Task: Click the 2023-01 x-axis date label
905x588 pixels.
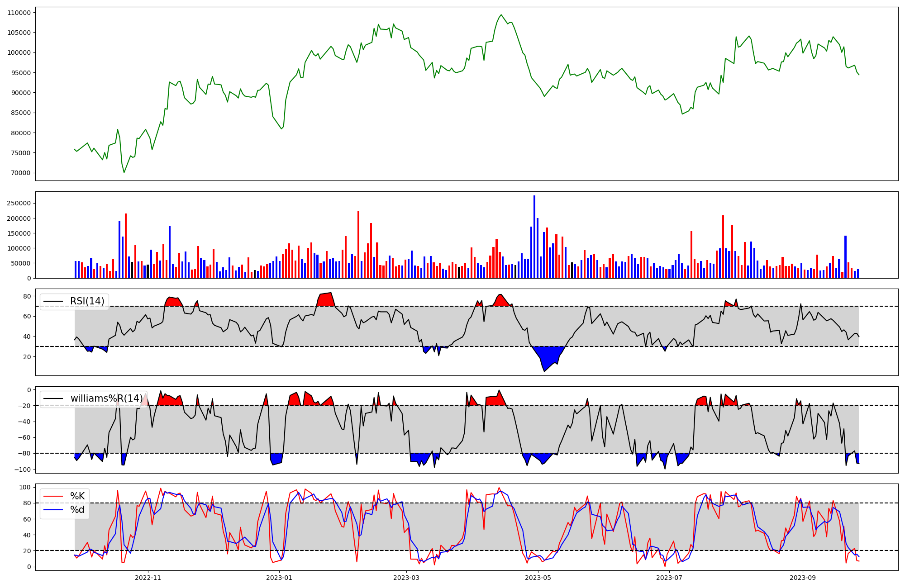Action: click(279, 578)
